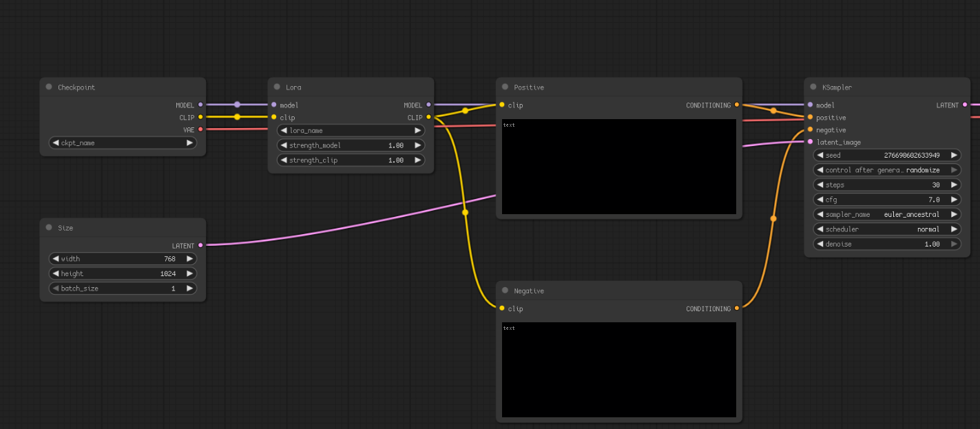Viewport: 980px width, 429px height.
Task: Click the KSampler model input socket
Action: coord(810,105)
